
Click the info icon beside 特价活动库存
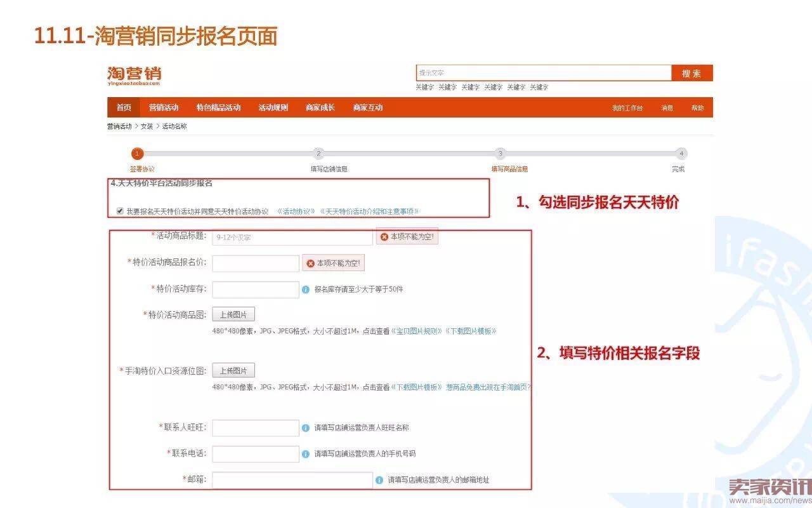(306, 290)
